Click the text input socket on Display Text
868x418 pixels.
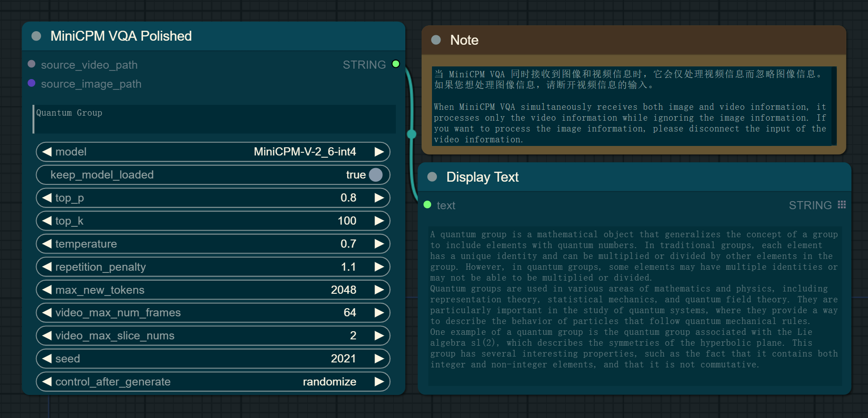427,205
